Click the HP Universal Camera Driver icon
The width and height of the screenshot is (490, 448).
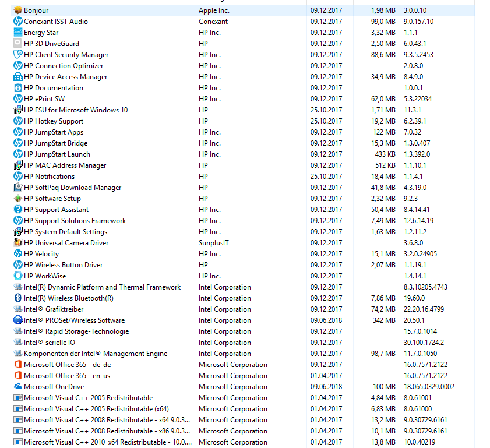[x=18, y=243]
